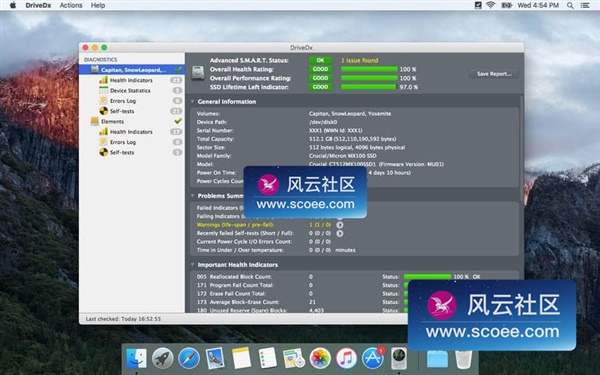Image resolution: width=600 pixels, height=375 pixels.
Task: Collapse the General Information section
Action: tap(192, 102)
